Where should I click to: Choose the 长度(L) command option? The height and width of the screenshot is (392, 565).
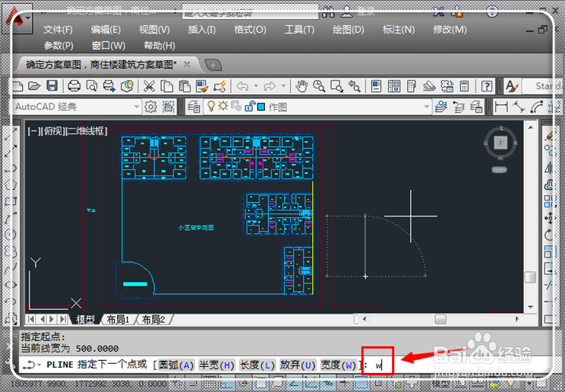[257, 365]
